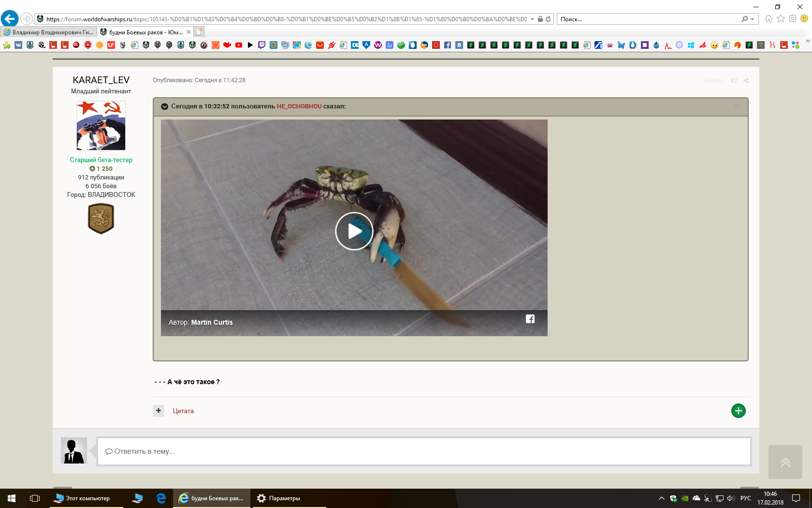Play the crab video
Image resolution: width=812 pixels, height=508 pixels.
pyautogui.click(x=354, y=231)
